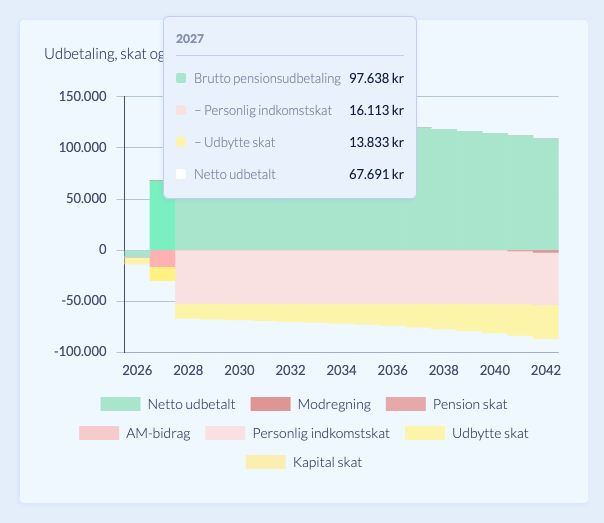Toggle the Personlig indkomstskat legend swatch
Viewport: 604px width, 523px height.
pos(225,433)
